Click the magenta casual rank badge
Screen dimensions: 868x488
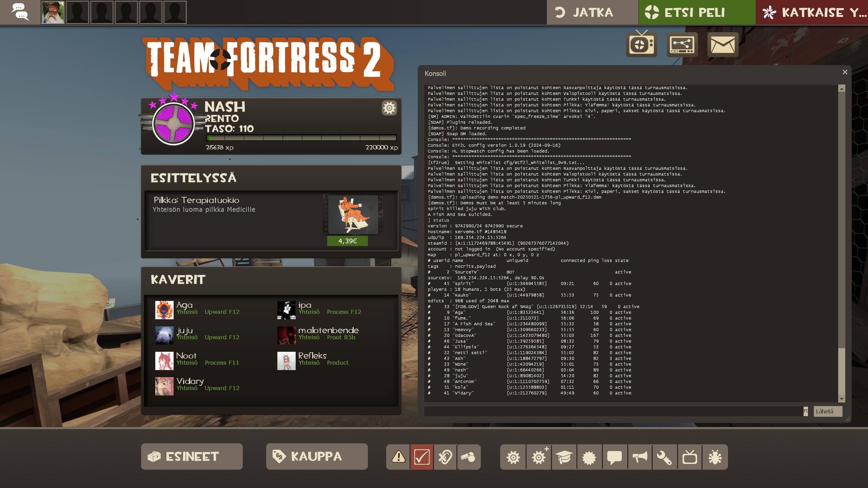173,124
